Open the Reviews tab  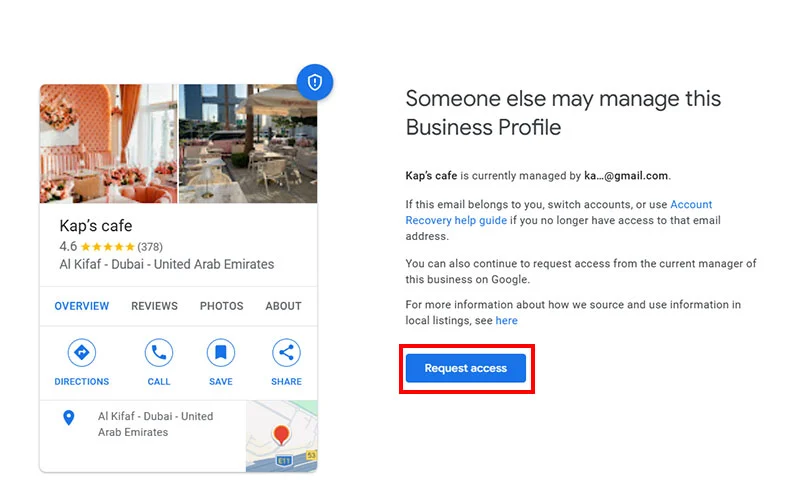pos(154,306)
